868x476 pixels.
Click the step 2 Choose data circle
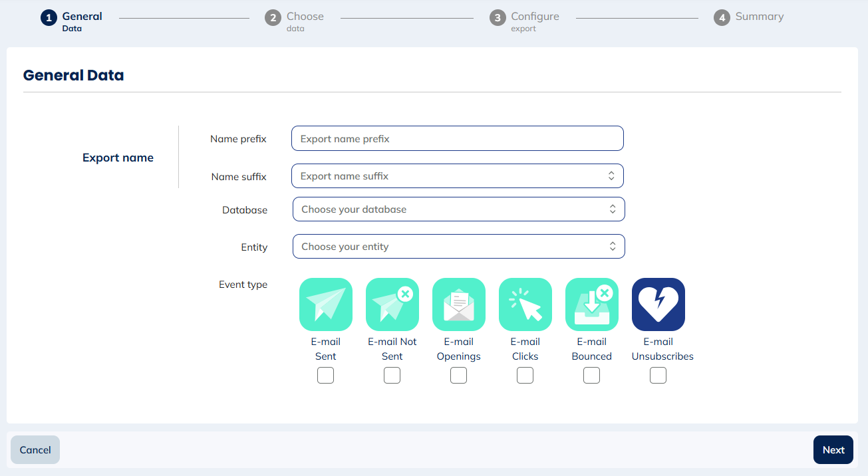[273, 18]
